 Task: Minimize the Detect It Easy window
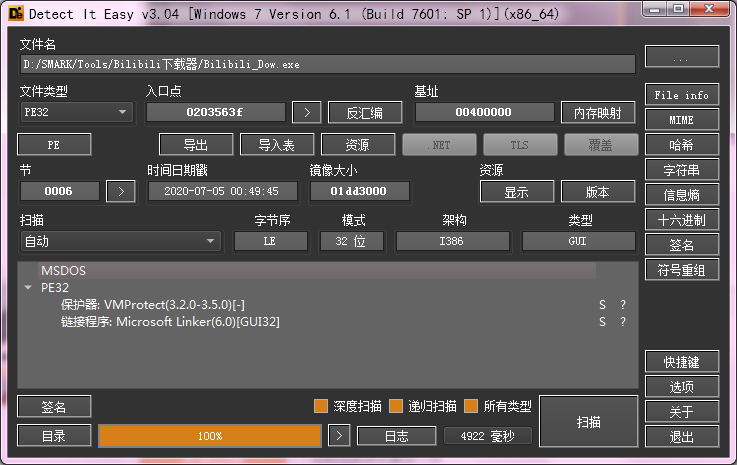tap(655, 9)
